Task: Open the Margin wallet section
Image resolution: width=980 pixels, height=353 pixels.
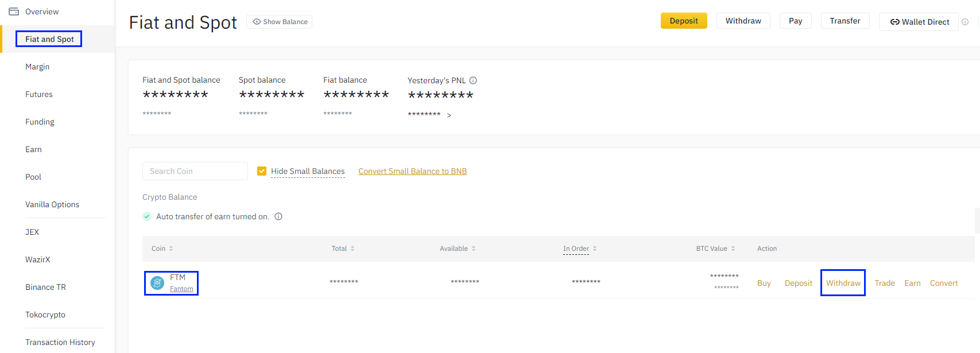Action: [x=37, y=67]
